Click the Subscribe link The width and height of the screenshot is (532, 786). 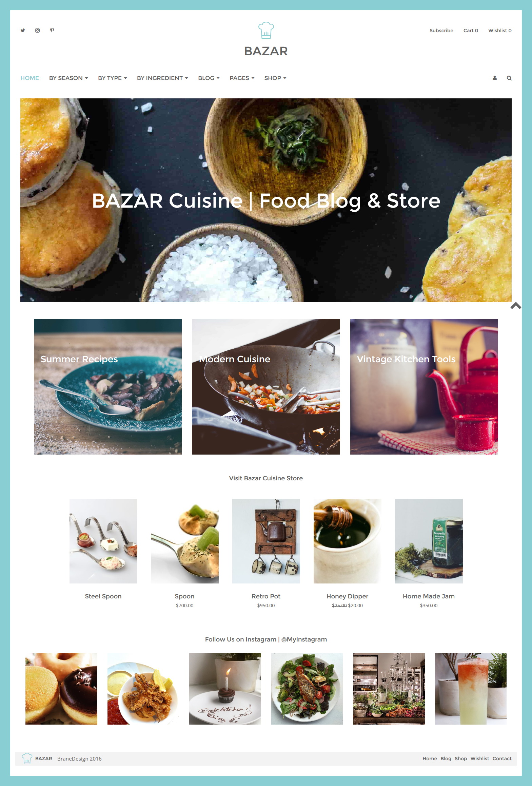(x=441, y=31)
